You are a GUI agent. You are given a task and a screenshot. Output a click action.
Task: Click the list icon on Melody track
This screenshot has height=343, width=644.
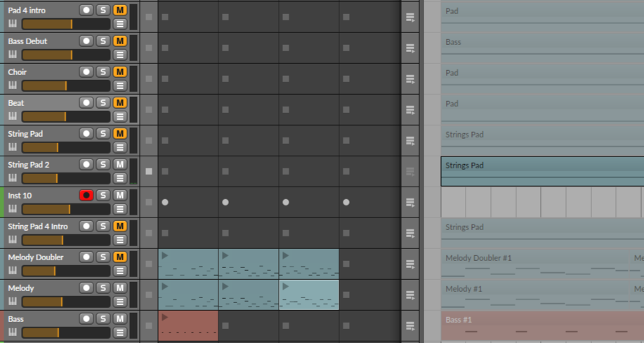pyautogui.click(x=120, y=302)
